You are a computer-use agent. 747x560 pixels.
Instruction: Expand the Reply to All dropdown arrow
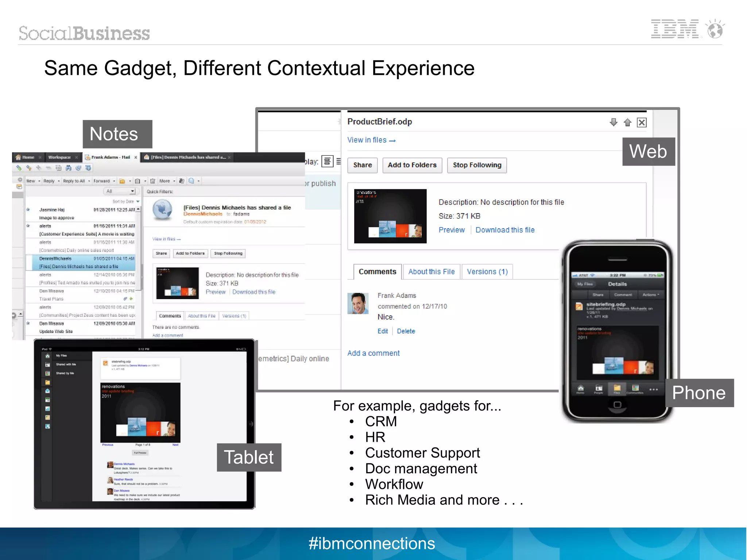[89, 181]
